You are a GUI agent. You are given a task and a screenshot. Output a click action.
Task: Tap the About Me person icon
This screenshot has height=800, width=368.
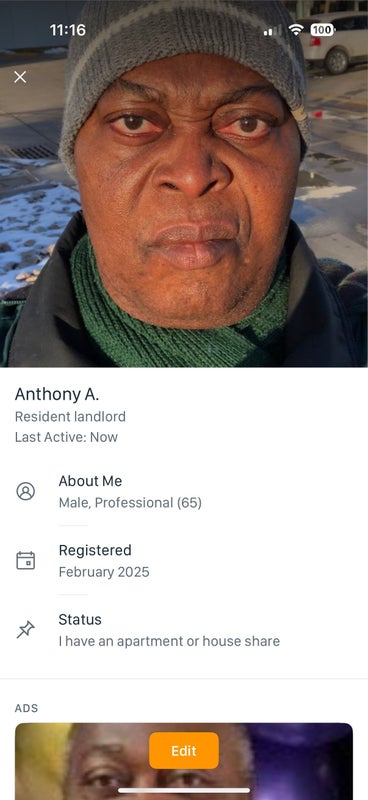(26, 491)
